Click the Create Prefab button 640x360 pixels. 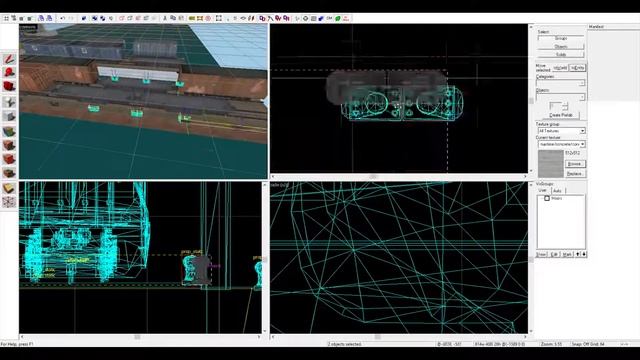tap(561, 115)
